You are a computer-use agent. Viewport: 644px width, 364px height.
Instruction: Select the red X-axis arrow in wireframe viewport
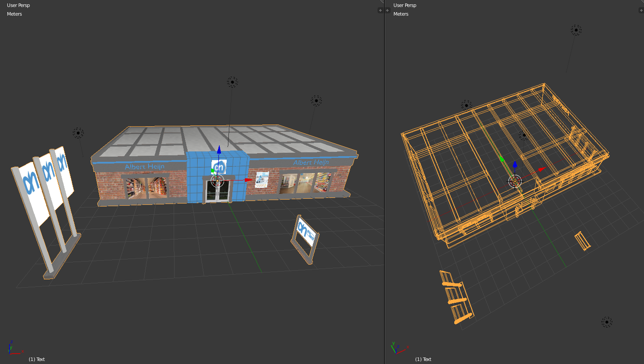(541, 170)
